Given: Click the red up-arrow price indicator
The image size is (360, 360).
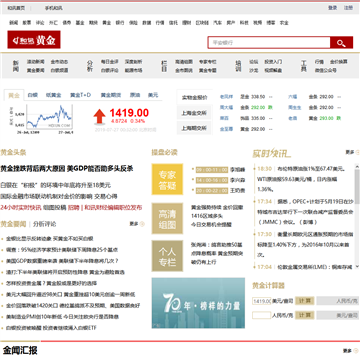Looking at the screenshot, I should point(99,116).
